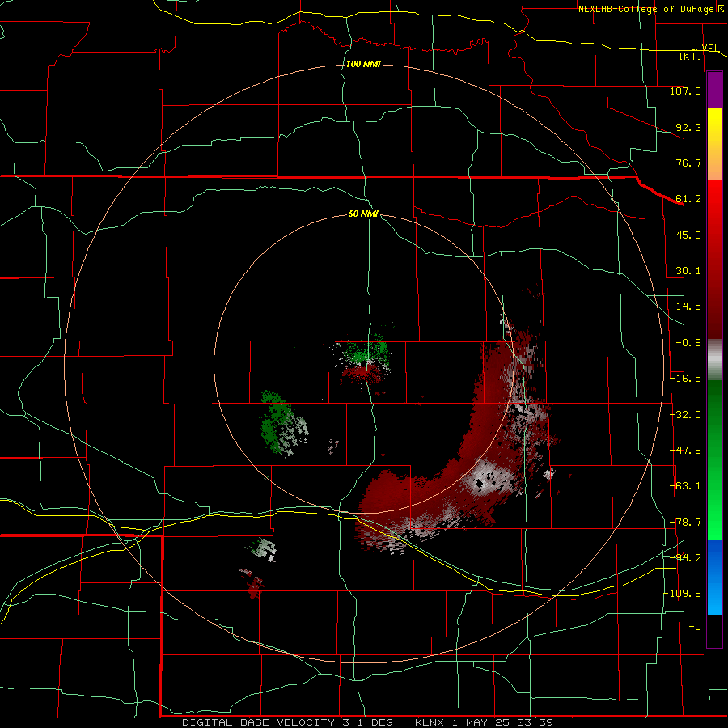Click the [KT] units label
Screen dimensions: 728x728
pyautogui.click(x=690, y=56)
